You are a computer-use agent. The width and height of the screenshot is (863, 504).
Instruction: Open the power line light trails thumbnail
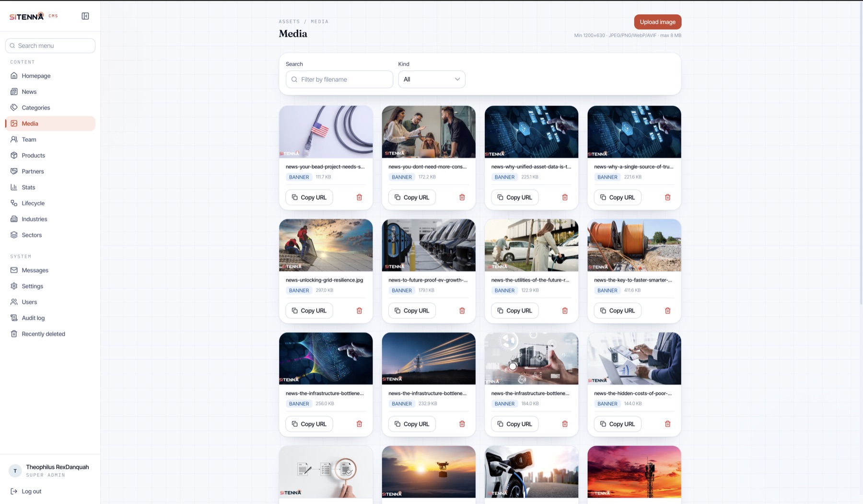coord(429,358)
